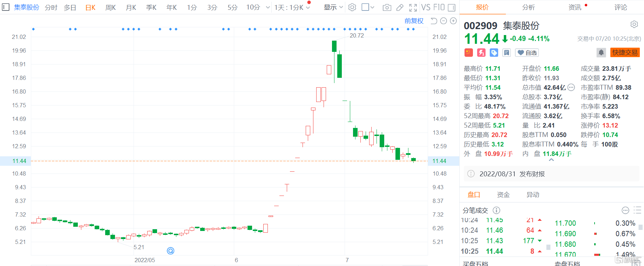The width and height of the screenshot is (644, 266).
Task: Open the VS compare function
Action: pos(426,7)
